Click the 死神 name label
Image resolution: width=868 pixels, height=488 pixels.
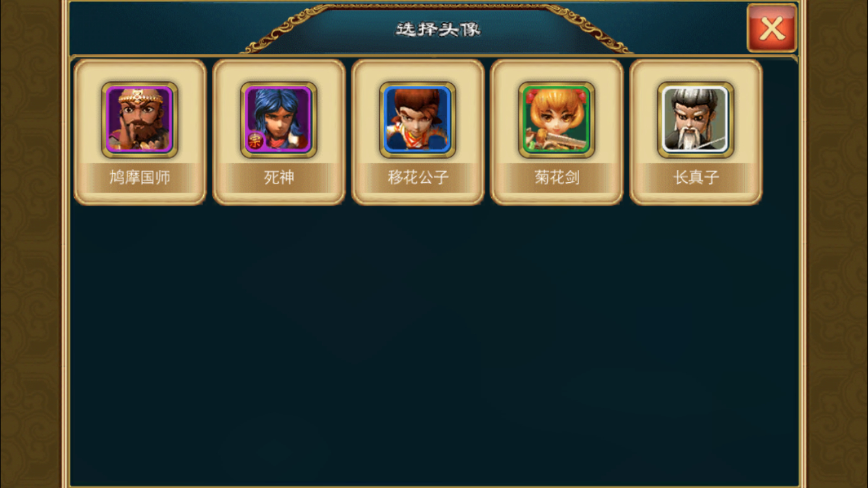coord(279,178)
